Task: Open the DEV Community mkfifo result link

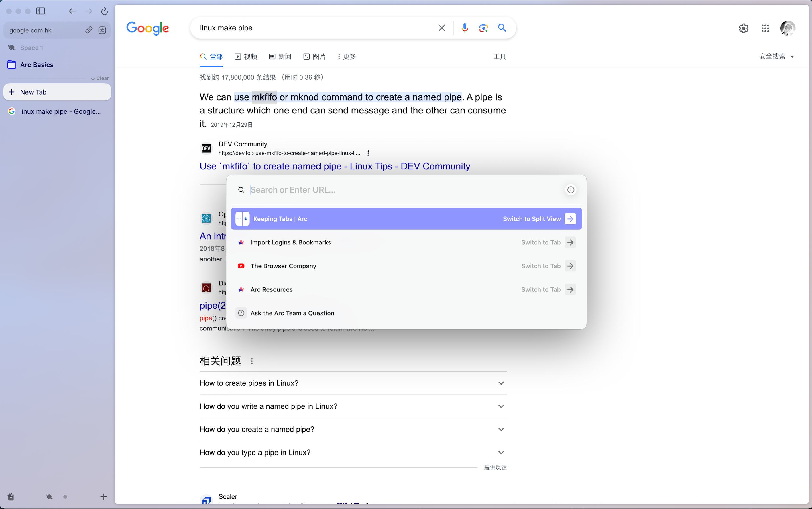Action: click(x=335, y=166)
